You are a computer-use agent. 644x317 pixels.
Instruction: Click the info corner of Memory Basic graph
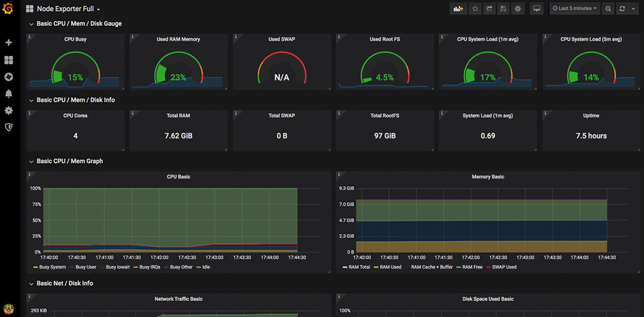click(339, 174)
